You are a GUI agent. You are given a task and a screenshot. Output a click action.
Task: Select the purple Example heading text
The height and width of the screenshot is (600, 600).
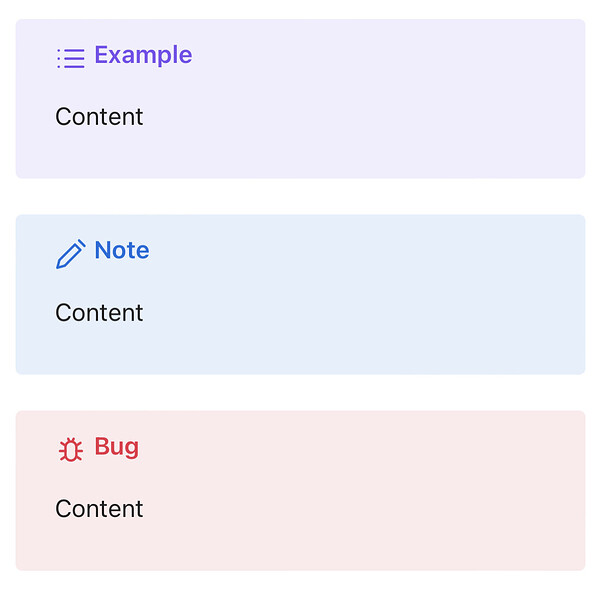(143, 56)
